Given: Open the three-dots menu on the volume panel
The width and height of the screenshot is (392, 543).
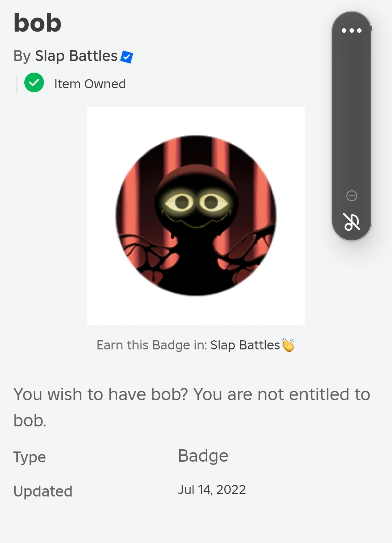Looking at the screenshot, I should coord(351,31).
